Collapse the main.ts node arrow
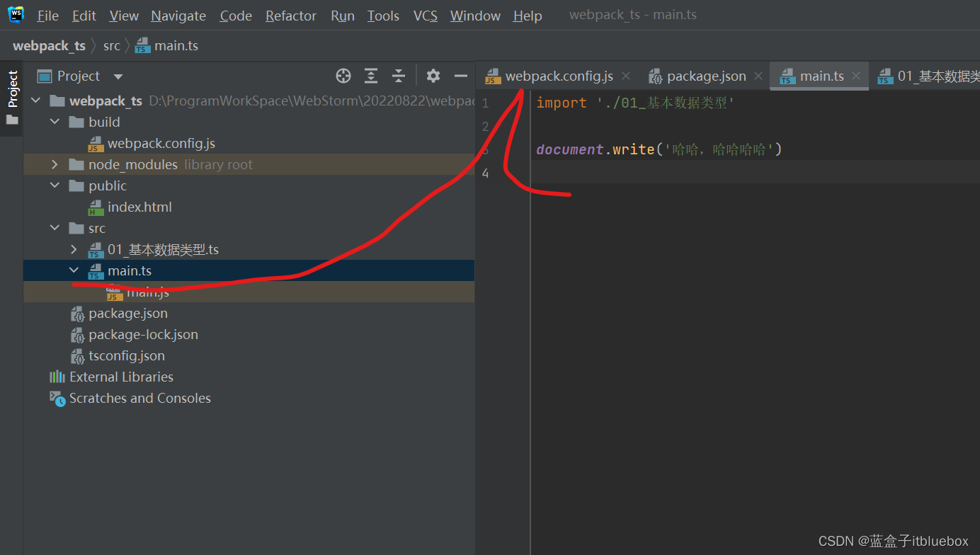Viewport: 980px width, 555px height. click(74, 270)
